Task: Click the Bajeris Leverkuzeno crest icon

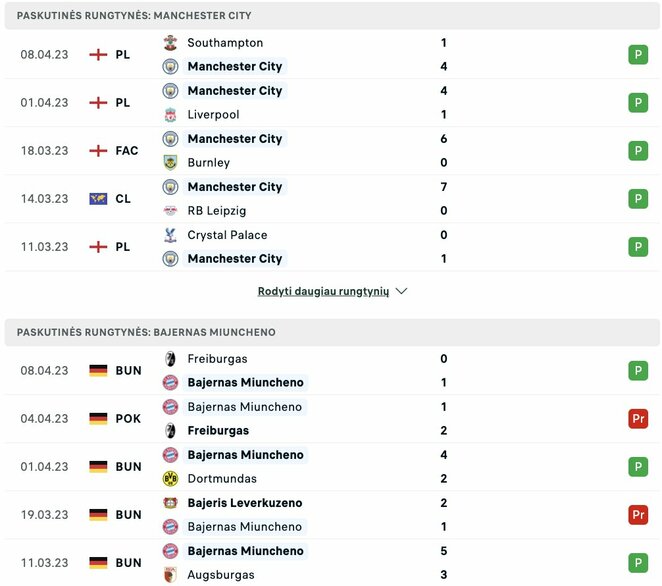Action: click(x=170, y=503)
